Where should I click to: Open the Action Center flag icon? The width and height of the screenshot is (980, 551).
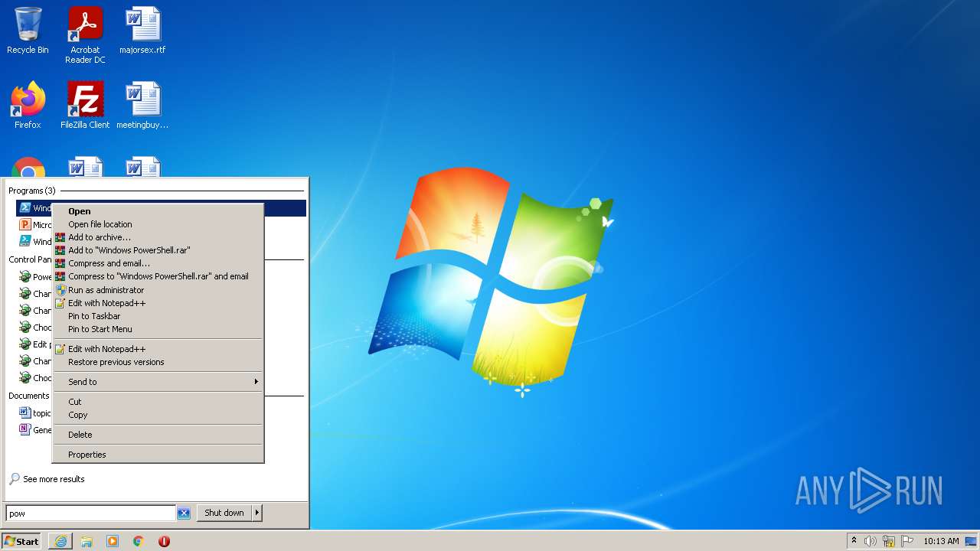pyautogui.click(x=907, y=541)
